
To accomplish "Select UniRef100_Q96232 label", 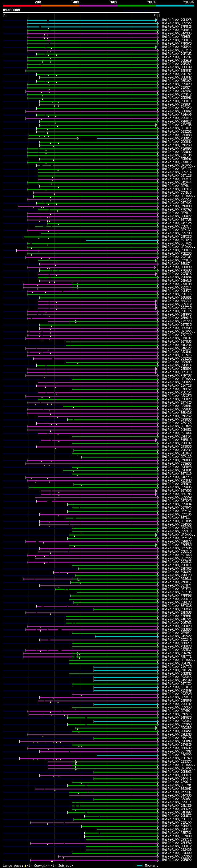I will tap(177, 450).
